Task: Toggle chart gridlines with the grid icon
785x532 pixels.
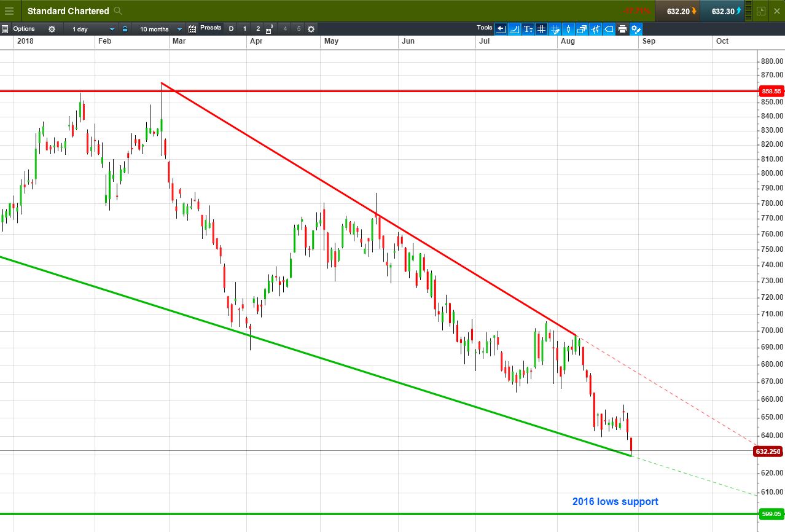Action: (x=541, y=29)
